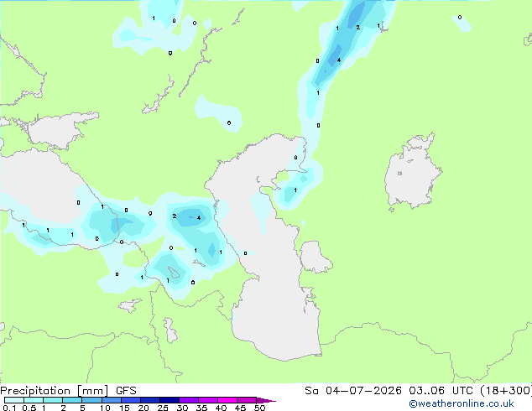
Task: Click the 'GFS' model label
Action: pos(126,391)
